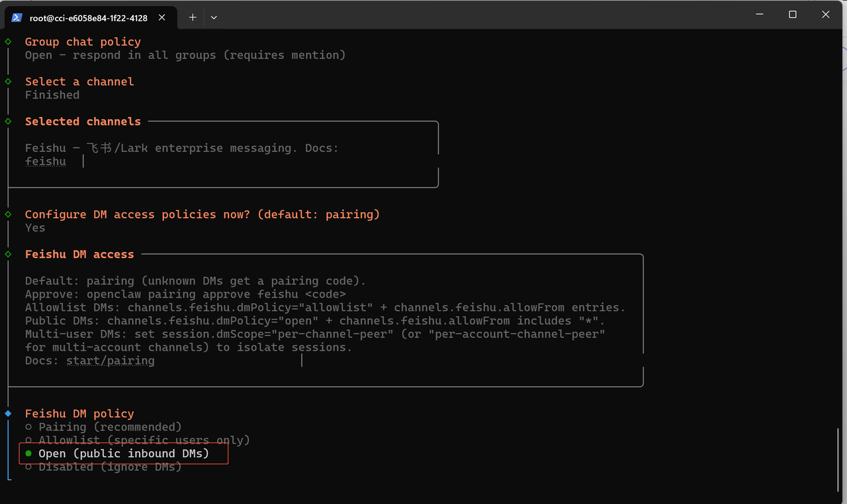
Task: Click the "Default: pairing" info line
Action: click(x=195, y=281)
